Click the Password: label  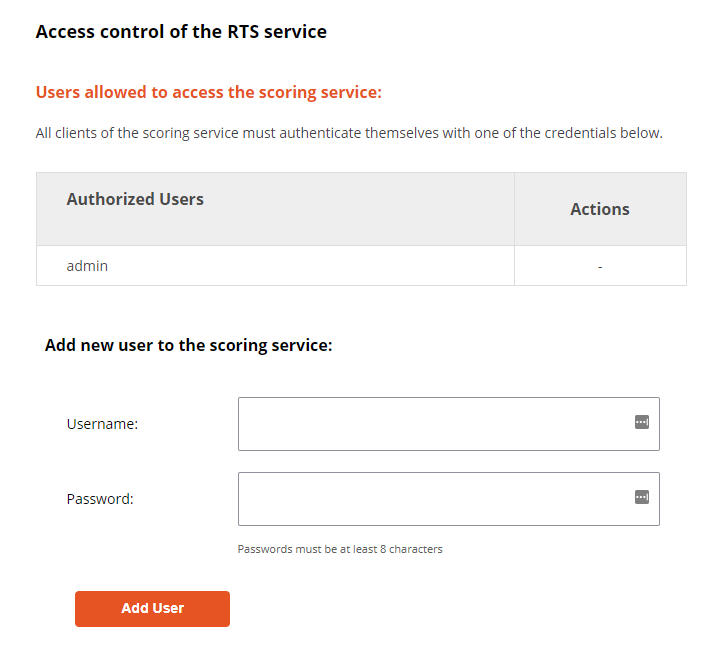[x=100, y=499]
